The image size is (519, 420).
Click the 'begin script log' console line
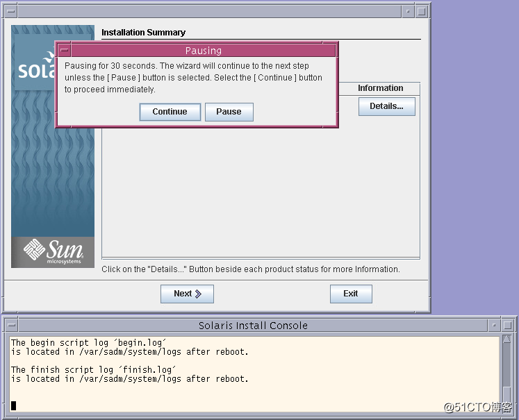tap(88, 343)
